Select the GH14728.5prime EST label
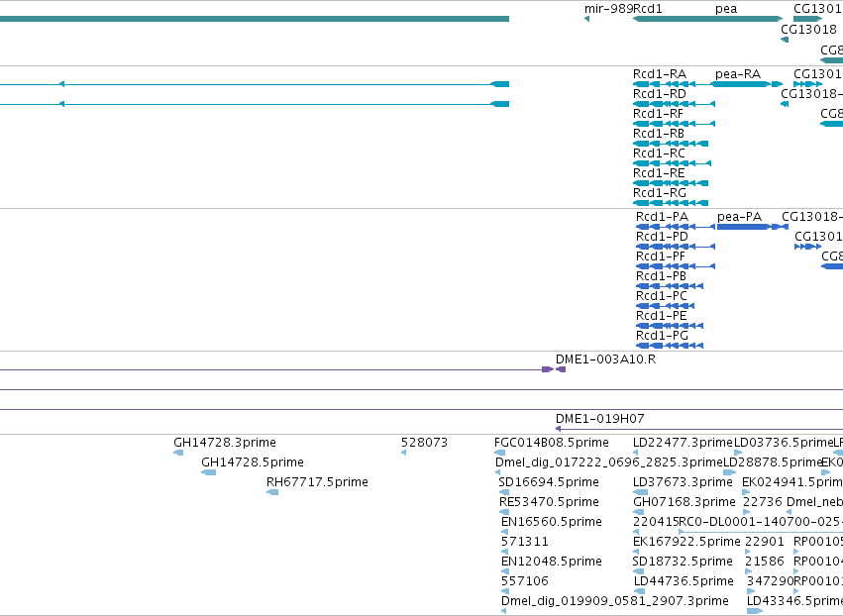 253,462
